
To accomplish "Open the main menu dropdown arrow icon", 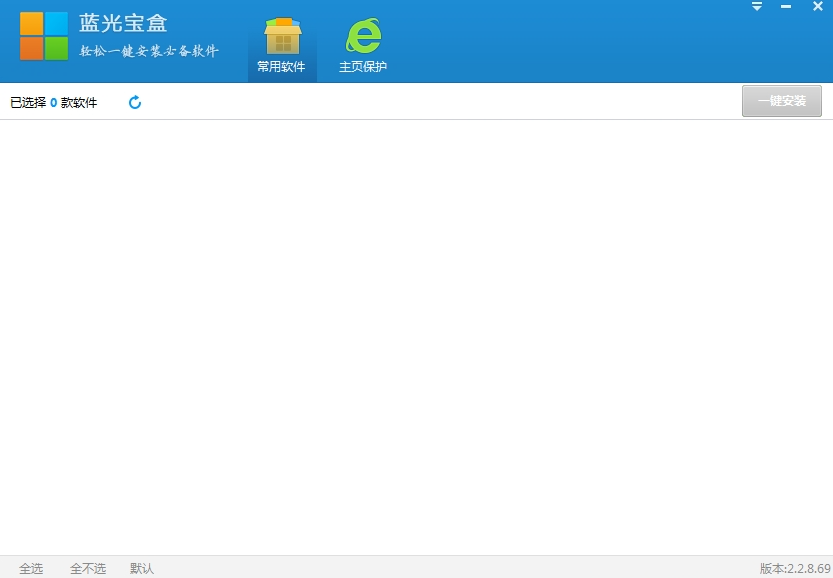I will point(757,6).
